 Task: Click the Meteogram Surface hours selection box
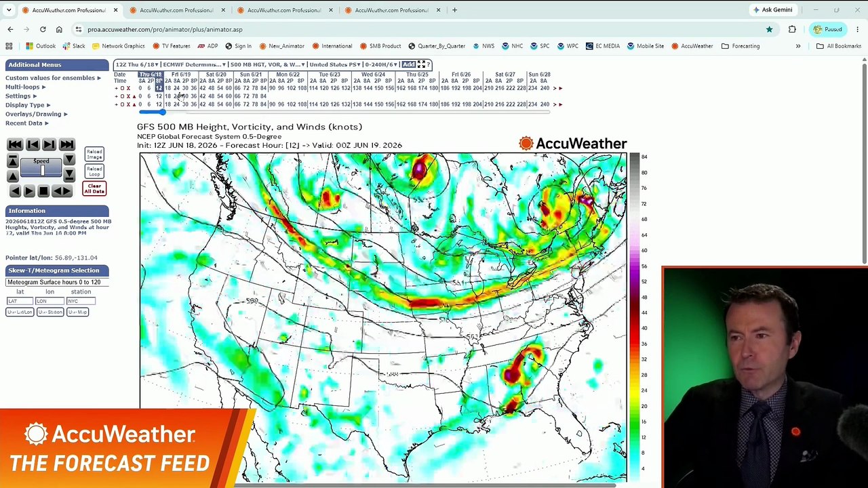[x=57, y=282]
